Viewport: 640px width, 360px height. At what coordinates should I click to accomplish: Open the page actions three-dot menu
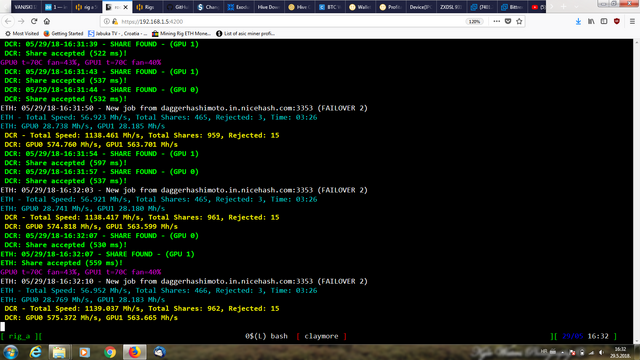click(496, 21)
